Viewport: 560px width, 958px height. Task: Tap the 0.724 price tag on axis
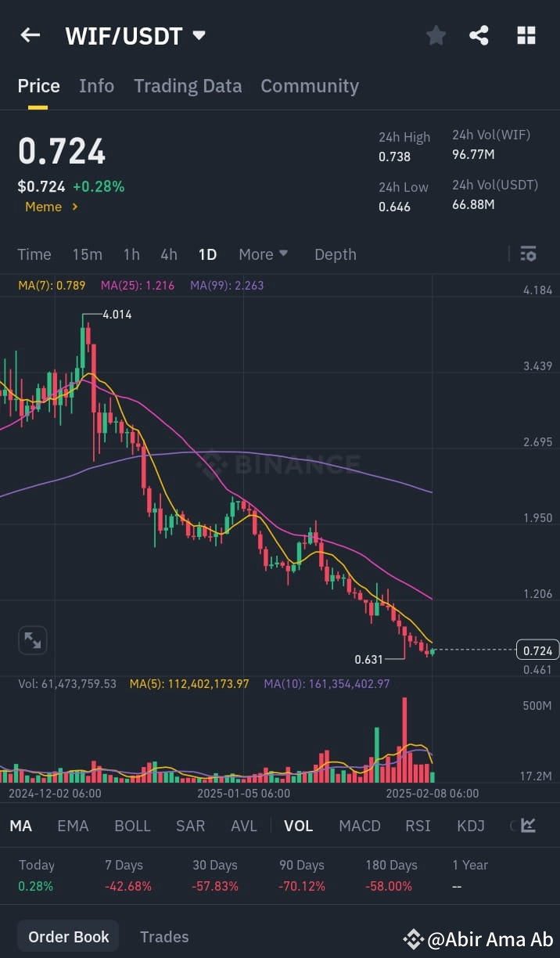tap(538, 650)
